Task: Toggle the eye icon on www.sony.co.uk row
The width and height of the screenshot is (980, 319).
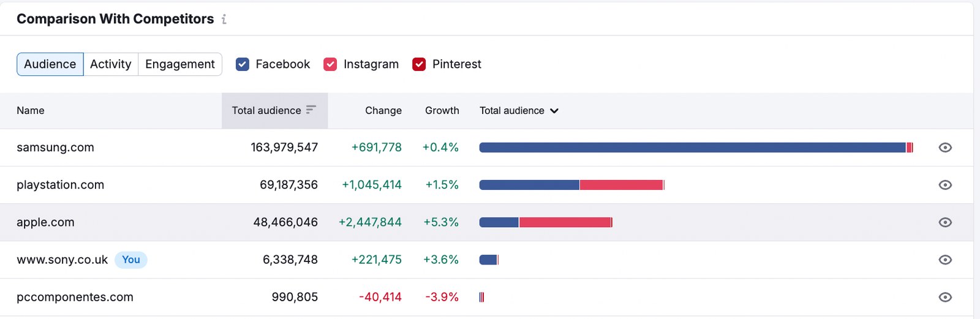Action: tap(945, 260)
